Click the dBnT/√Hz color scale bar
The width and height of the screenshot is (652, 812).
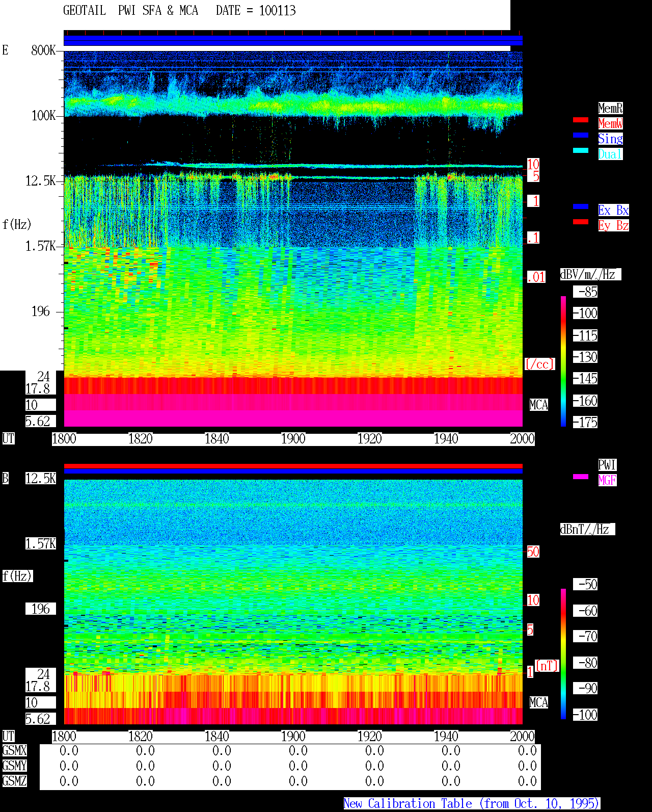click(563, 654)
